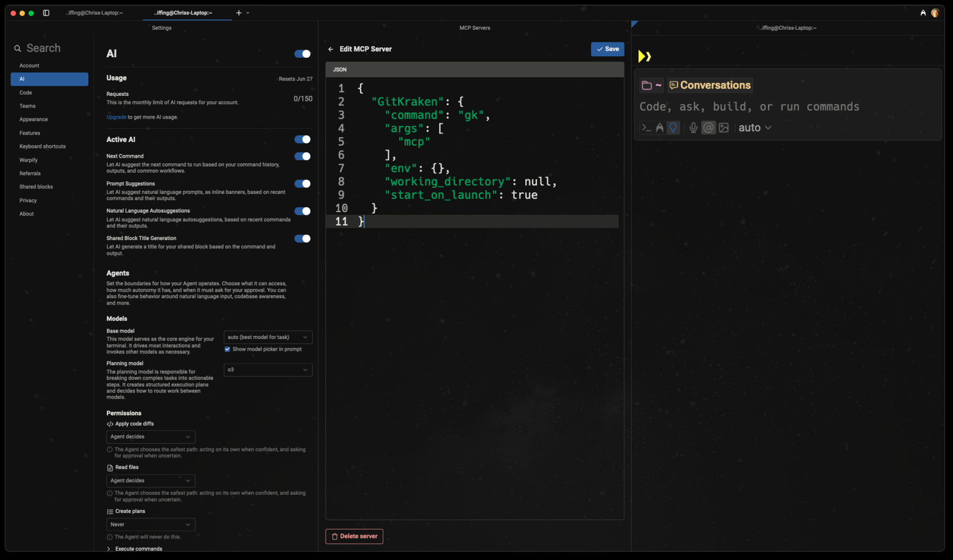This screenshot has width=953, height=560.
Task: Open the Base model dropdown
Action: [267, 337]
